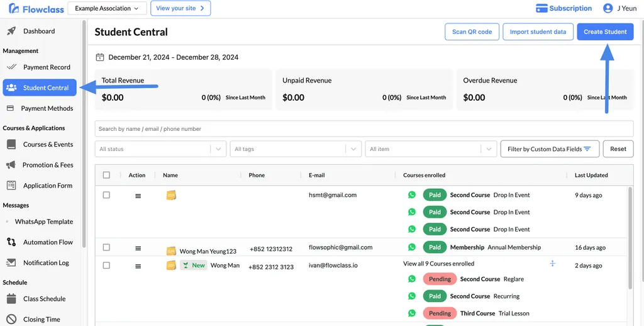The width and height of the screenshot is (644, 326).
Task: Click the student table scrollbar
Action: coord(630,238)
